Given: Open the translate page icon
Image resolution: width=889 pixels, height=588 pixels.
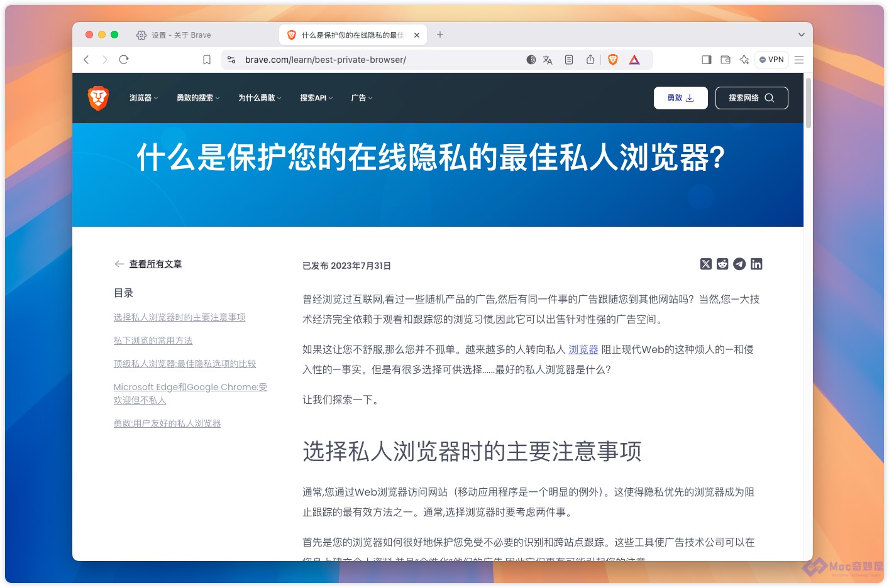Looking at the screenshot, I should (548, 60).
